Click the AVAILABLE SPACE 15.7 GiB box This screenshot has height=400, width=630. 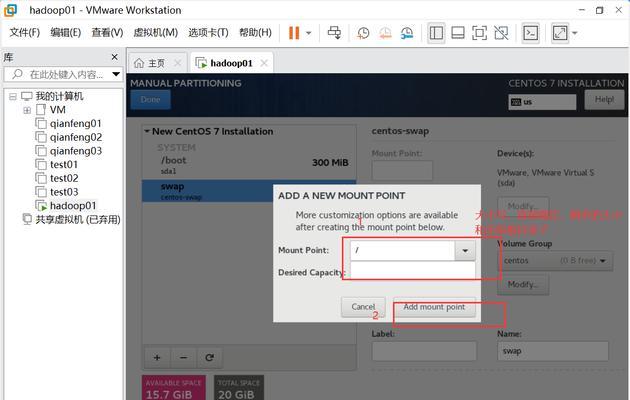click(x=174, y=388)
